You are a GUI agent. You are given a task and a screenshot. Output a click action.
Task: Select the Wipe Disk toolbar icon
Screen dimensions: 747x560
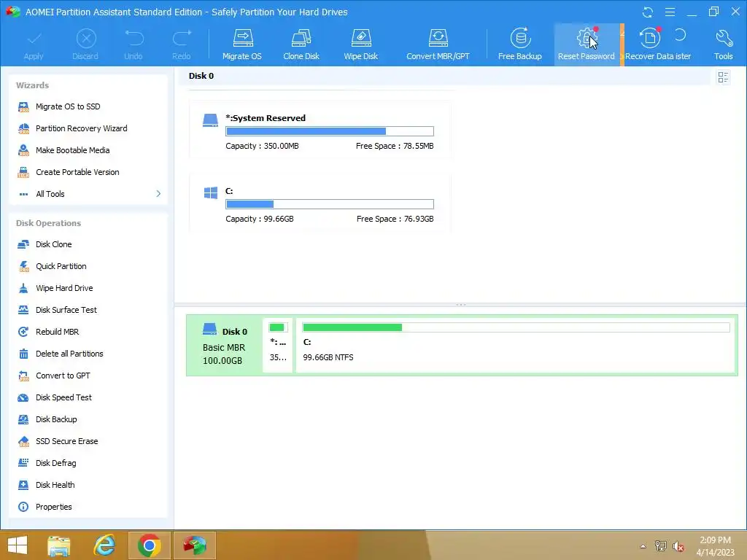click(x=360, y=44)
